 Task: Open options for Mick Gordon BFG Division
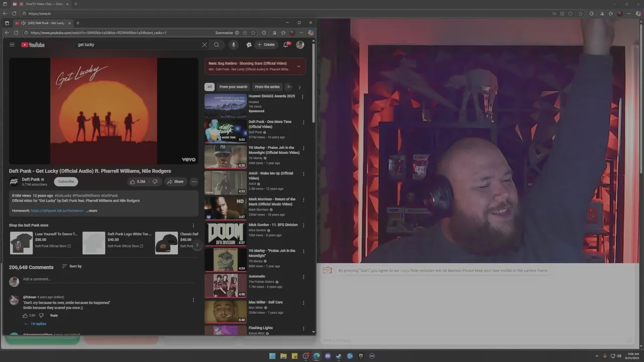[x=303, y=225]
